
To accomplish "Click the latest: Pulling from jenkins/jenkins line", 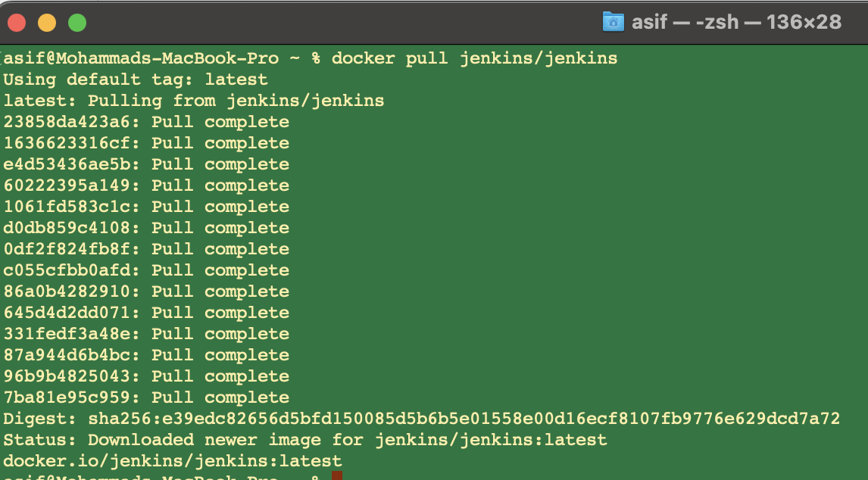I will click(192, 100).
